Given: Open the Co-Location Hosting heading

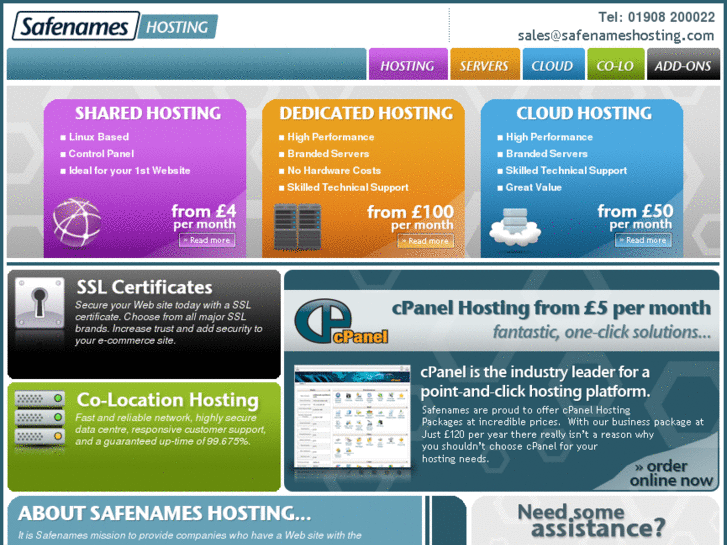Looking at the screenshot, I should 168,399.
